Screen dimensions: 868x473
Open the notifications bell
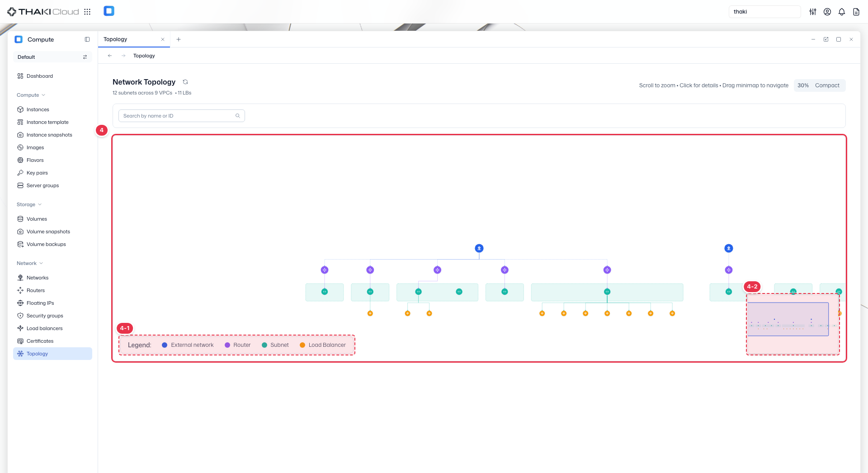(x=842, y=12)
